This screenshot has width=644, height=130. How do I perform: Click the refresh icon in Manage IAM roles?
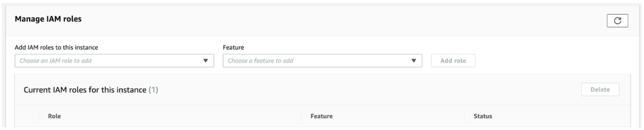[x=617, y=21]
